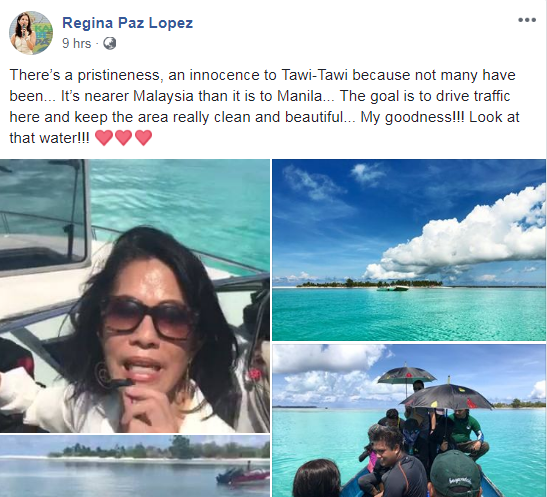Click the last pink heart emoji
The height and width of the screenshot is (497, 547).
coord(143,138)
